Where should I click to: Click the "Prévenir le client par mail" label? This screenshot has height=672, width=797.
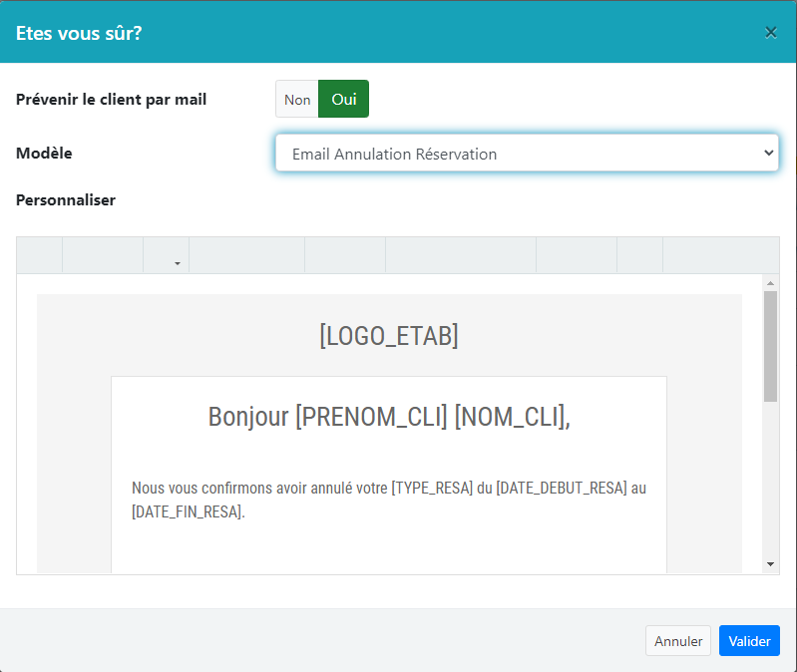[112, 100]
